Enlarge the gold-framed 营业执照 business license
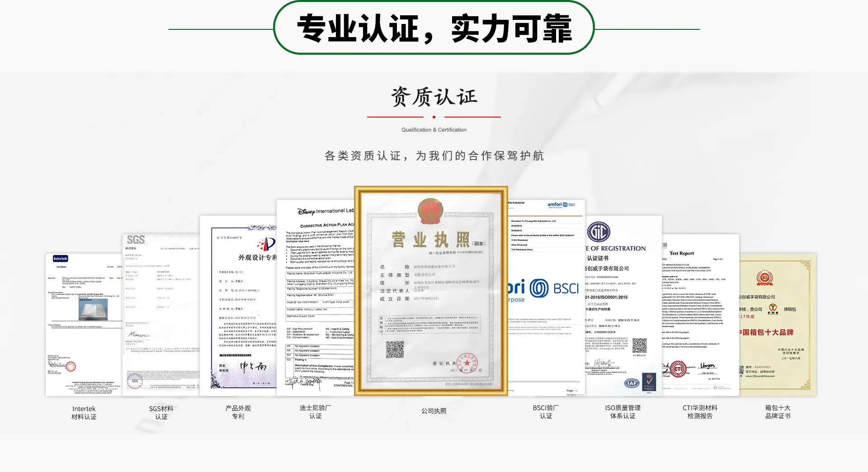The image size is (868, 472). 431,291
